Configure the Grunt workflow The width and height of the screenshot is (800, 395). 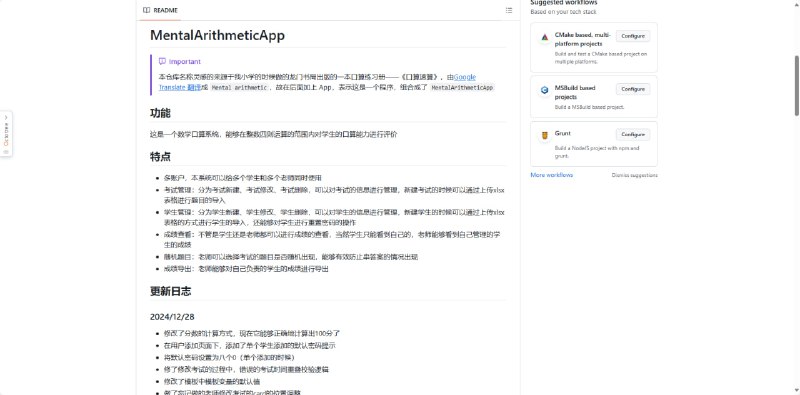pos(633,135)
